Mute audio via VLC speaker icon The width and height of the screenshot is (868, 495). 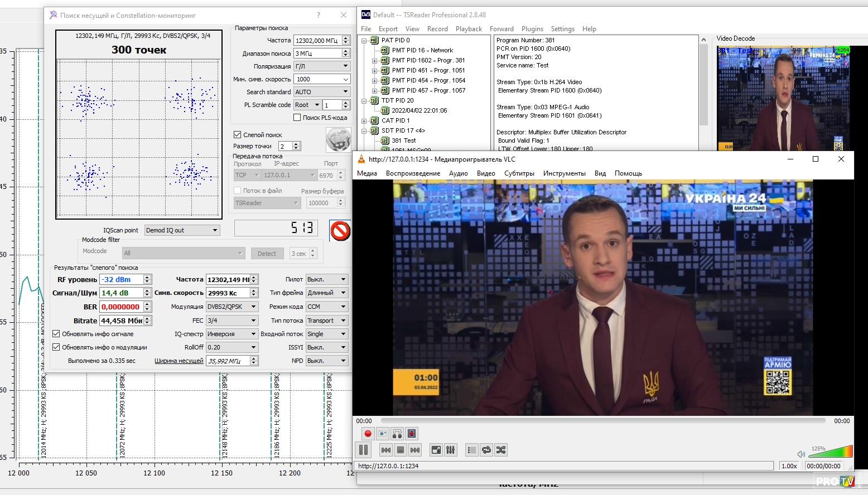point(801,454)
